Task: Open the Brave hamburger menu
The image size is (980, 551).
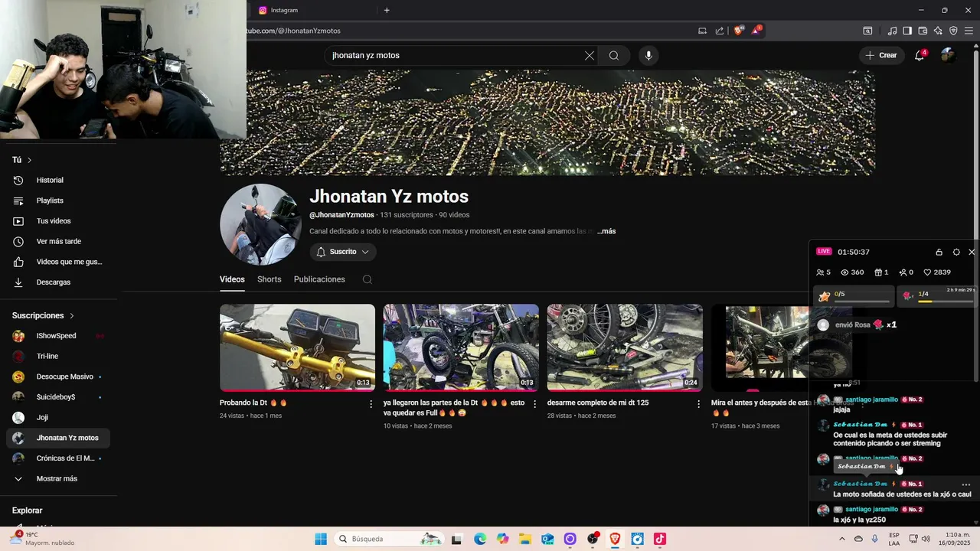Action: point(969,31)
